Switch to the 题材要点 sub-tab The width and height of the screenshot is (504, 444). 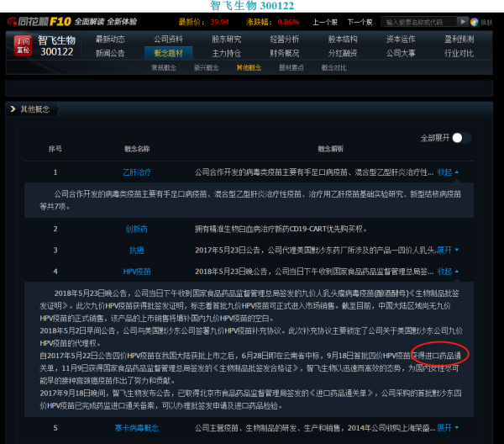pyautogui.click(x=291, y=67)
